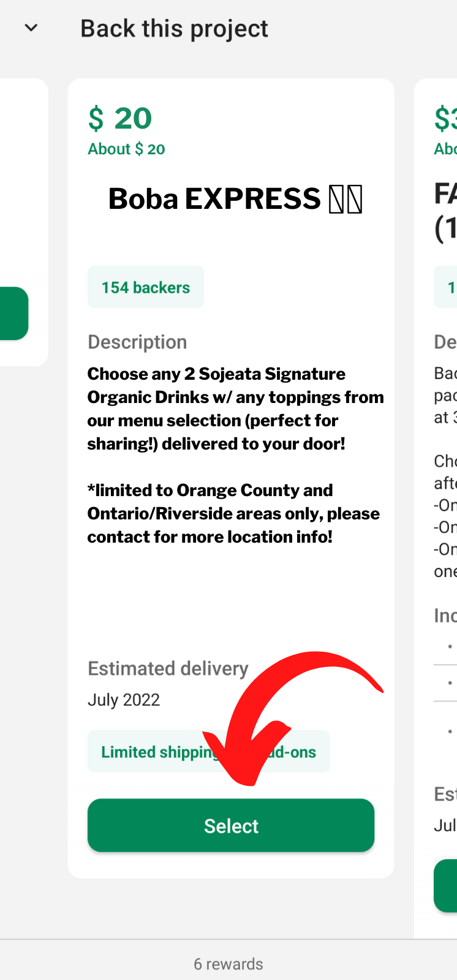This screenshot has width=457, height=980.
Task: Tap the $ 20 pledge amount
Action: (120, 118)
